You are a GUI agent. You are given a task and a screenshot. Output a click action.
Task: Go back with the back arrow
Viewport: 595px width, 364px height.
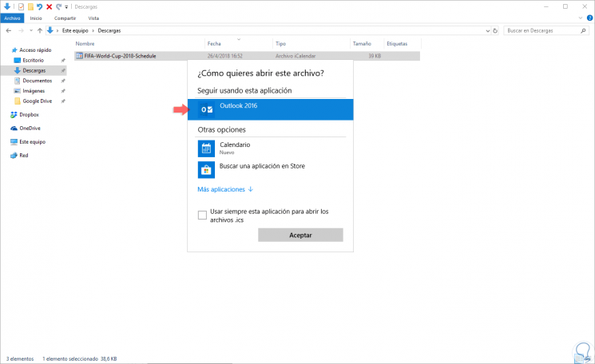[9, 30]
